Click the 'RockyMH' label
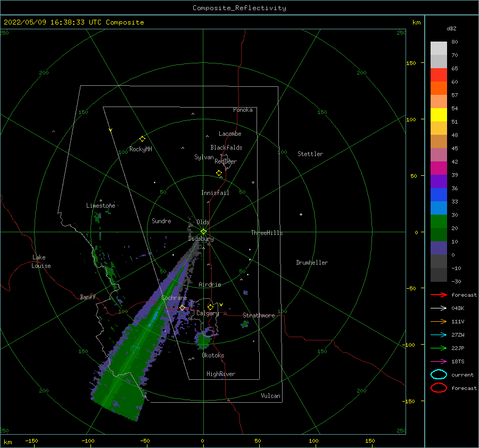 (141, 149)
